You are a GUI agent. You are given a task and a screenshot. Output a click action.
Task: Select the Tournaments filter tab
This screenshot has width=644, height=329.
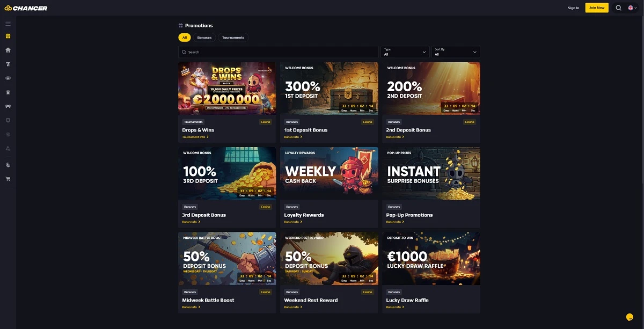pos(233,38)
